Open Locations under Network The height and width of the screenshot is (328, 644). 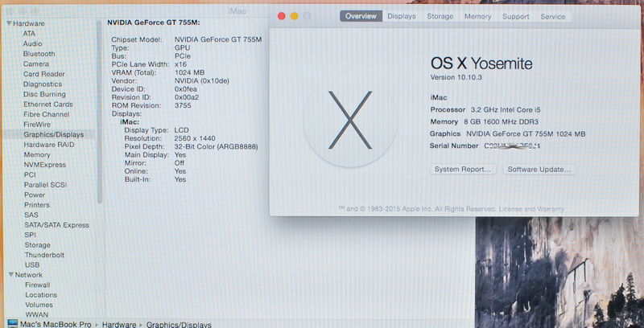tap(41, 295)
